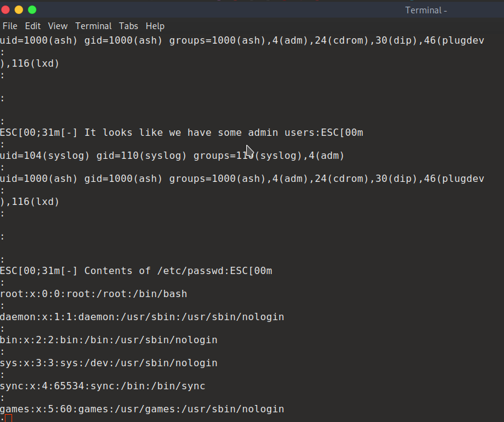Click the "Contents of /etc/passwd" line
This screenshot has height=422, width=504.
tap(136, 271)
